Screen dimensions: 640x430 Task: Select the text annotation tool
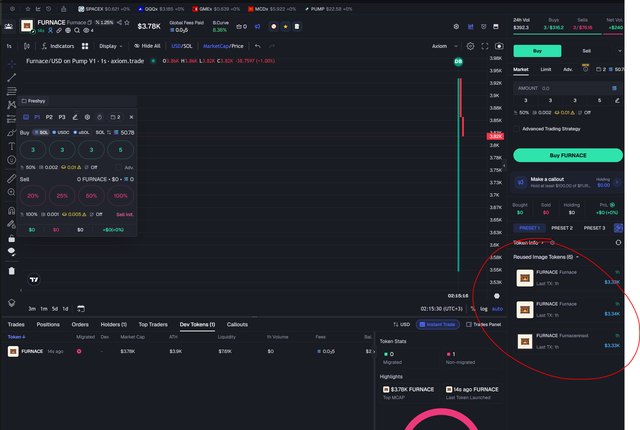pyautogui.click(x=11, y=146)
